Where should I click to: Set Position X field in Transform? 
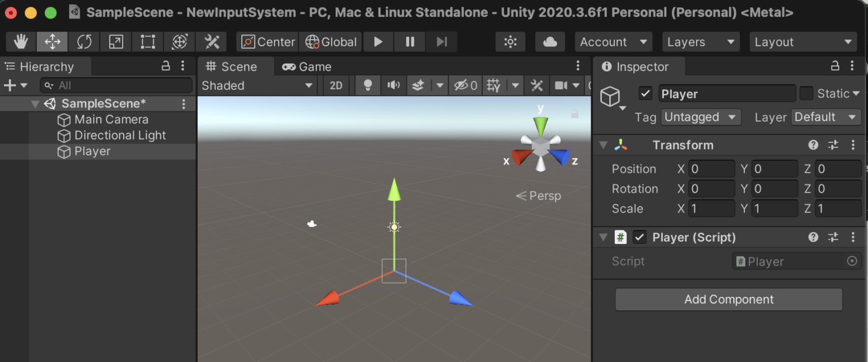click(x=711, y=168)
